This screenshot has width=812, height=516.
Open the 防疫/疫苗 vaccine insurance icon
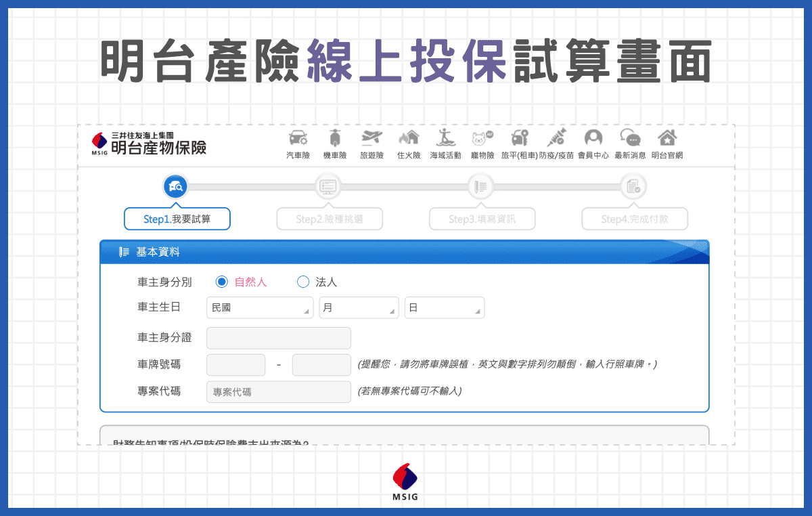(x=556, y=137)
